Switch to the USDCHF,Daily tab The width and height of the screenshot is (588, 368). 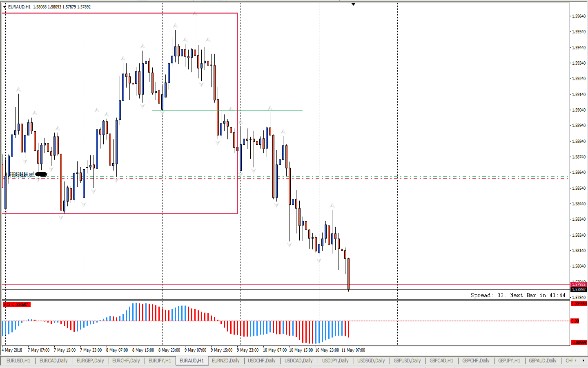[261, 361]
